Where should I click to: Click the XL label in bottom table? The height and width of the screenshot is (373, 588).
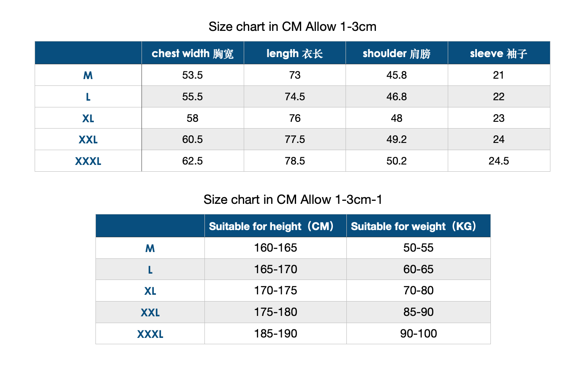(x=150, y=291)
